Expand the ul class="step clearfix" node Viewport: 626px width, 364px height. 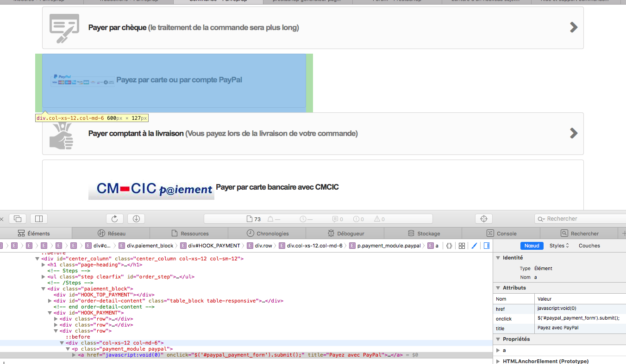click(x=44, y=277)
